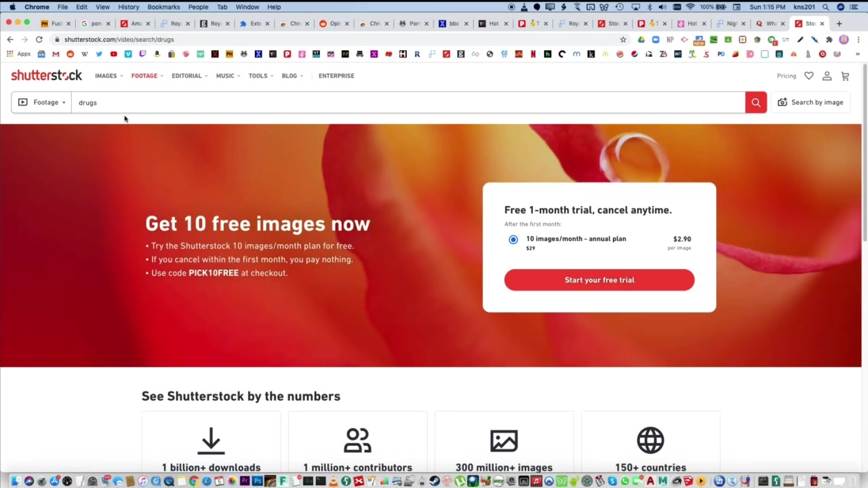This screenshot has width=868, height=488.
Task: Click the Shutterstock logo
Action: pos(46,75)
